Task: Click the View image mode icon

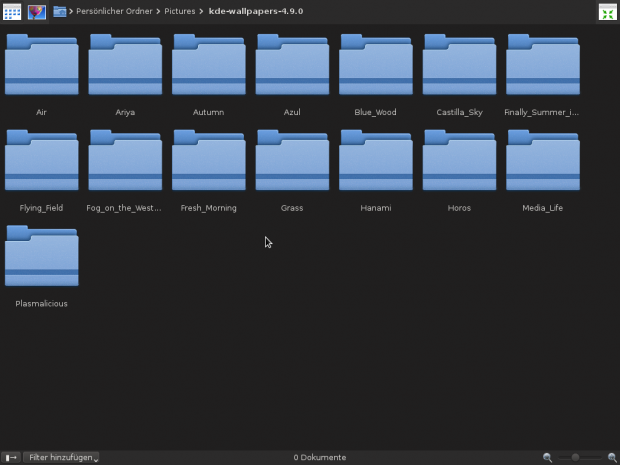Action: pos(37,11)
